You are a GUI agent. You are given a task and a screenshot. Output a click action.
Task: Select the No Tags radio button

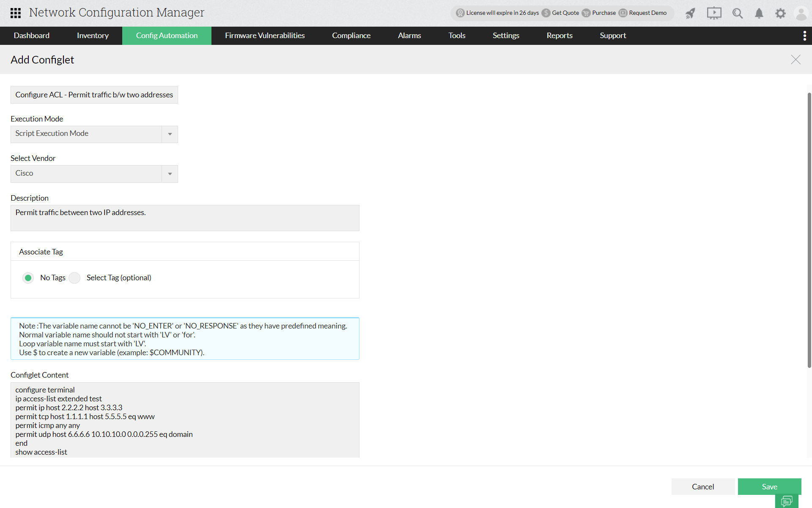(28, 277)
